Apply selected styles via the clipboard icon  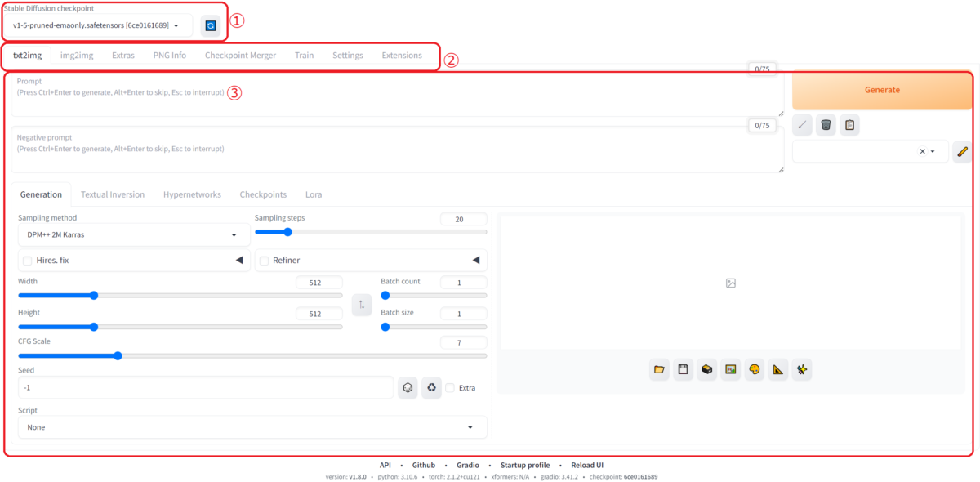click(x=849, y=124)
